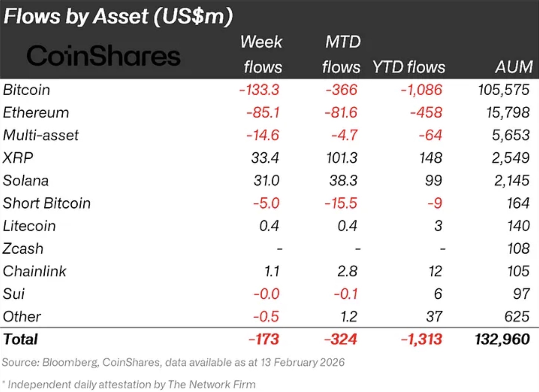Click the Week flows column header
Image resolution: width=539 pixels, height=392 pixels.
262,54
